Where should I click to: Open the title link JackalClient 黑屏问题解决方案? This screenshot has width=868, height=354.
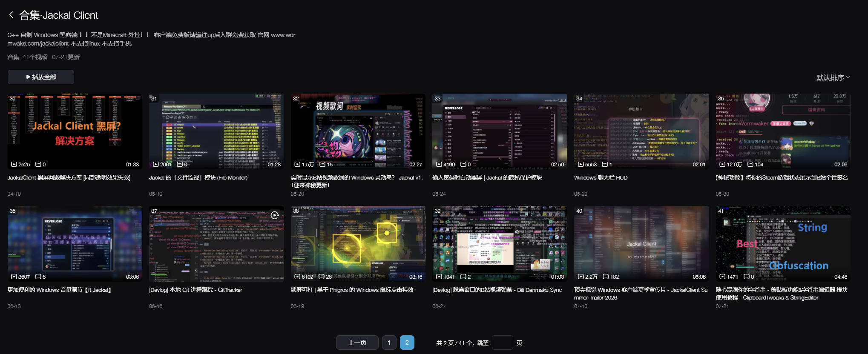tap(69, 177)
